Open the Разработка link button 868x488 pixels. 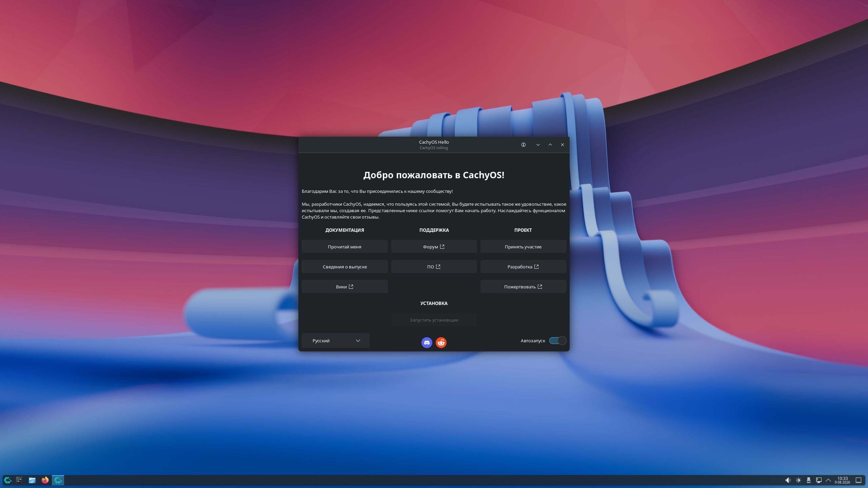(523, 267)
